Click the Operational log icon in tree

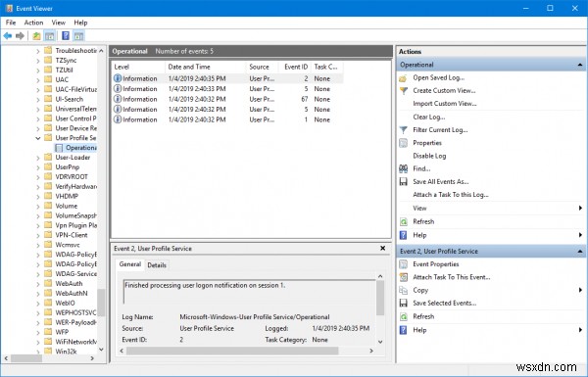click(x=59, y=148)
